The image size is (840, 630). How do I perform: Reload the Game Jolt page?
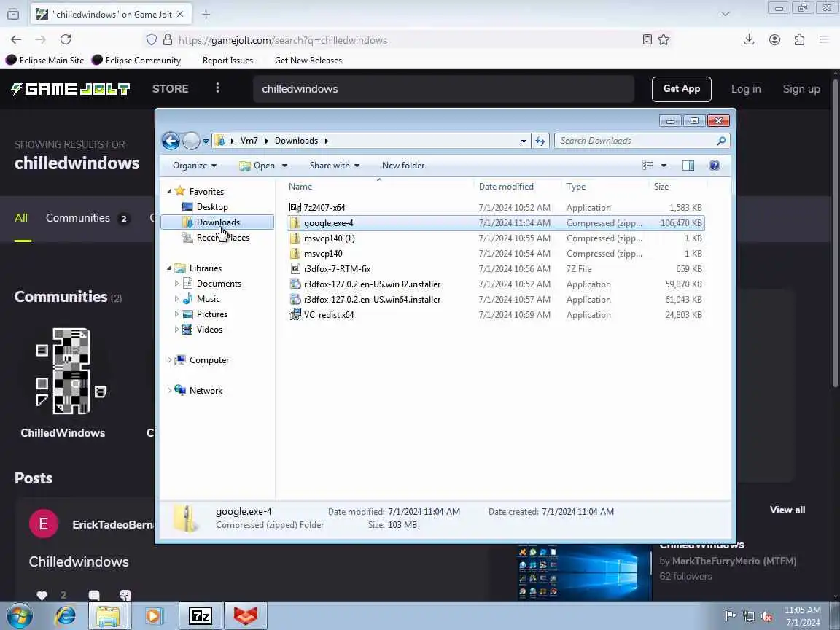(x=66, y=39)
